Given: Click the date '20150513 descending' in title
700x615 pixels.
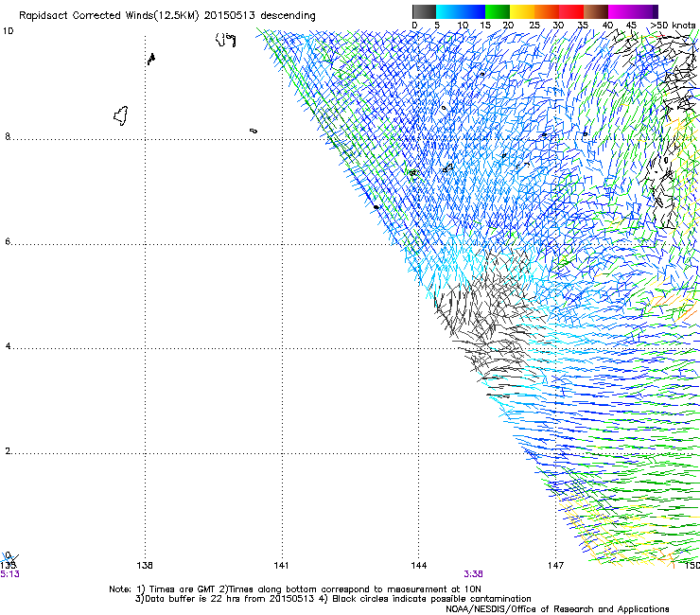Looking at the screenshot, I should point(259,16).
